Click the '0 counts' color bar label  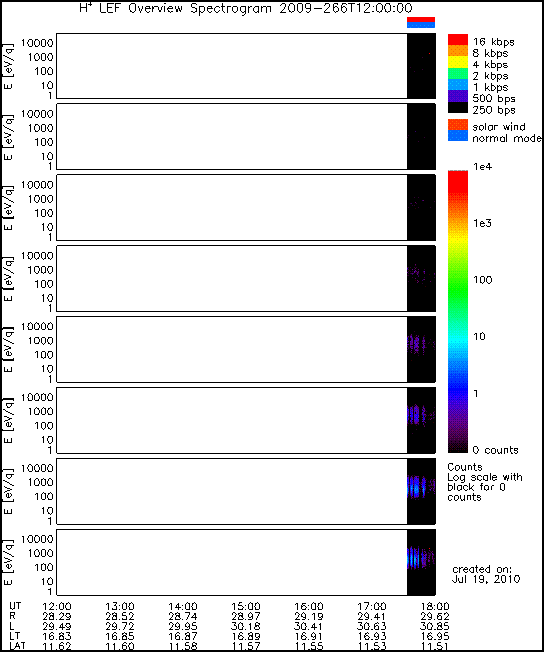tap(496, 450)
